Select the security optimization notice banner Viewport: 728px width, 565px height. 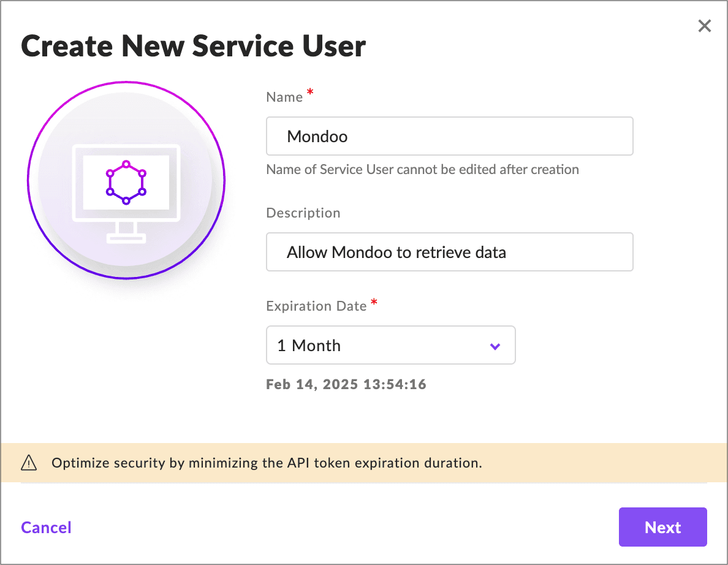point(364,463)
